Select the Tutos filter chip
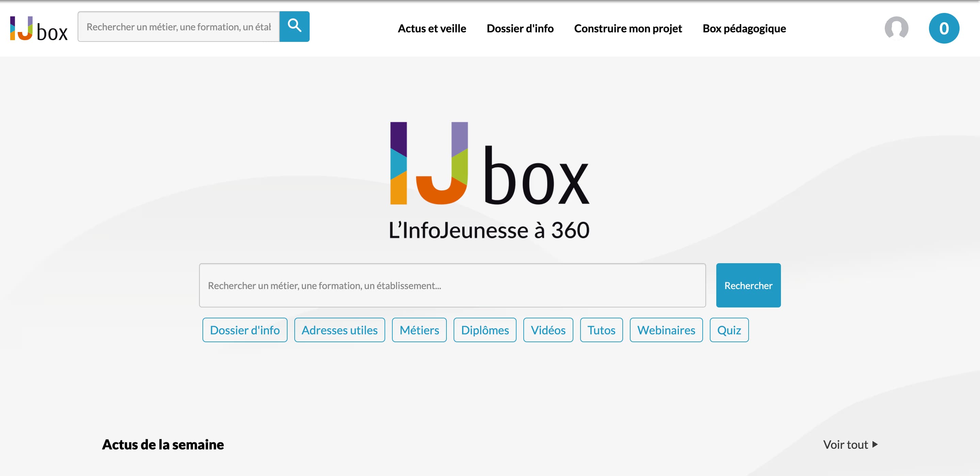Viewport: 980px width, 476px height. point(601,330)
